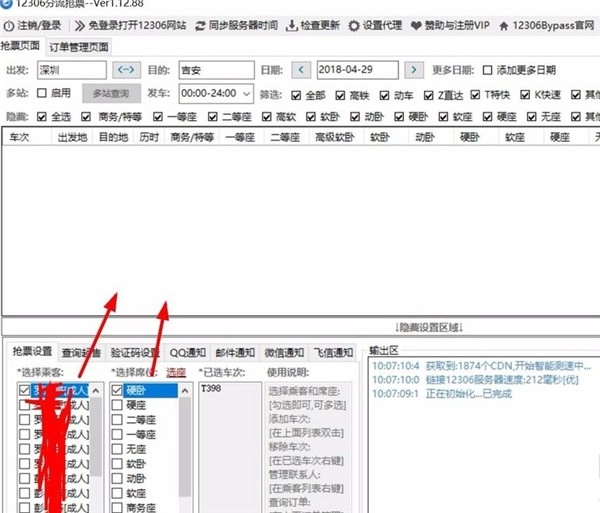Go to the previous travel date
The width and height of the screenshot is (600, 513).
tap(300, 70)
